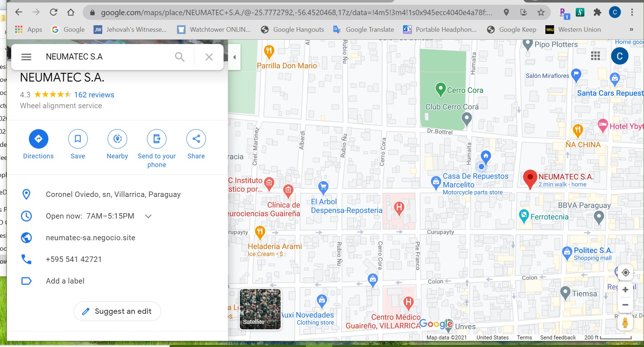The image size is (644, 347).
Task: Open Apps bookmark shortcut
Action: coord(29,30)
